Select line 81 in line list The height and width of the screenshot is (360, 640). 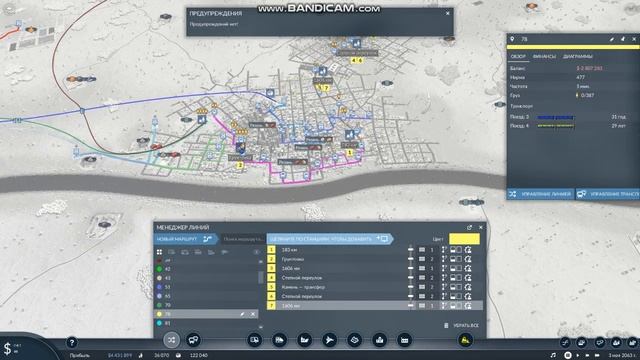[x=206, y=323]
